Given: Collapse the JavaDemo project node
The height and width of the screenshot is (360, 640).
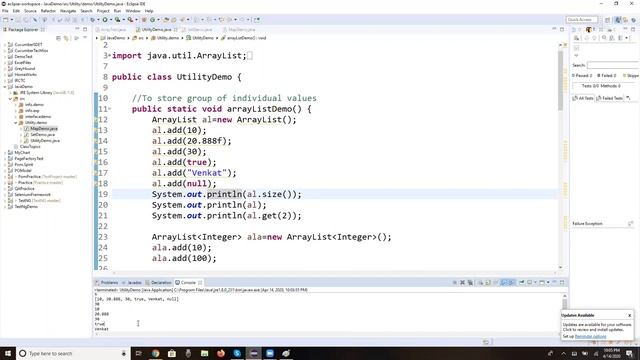Looking at the screenshot, I should 5,87.
